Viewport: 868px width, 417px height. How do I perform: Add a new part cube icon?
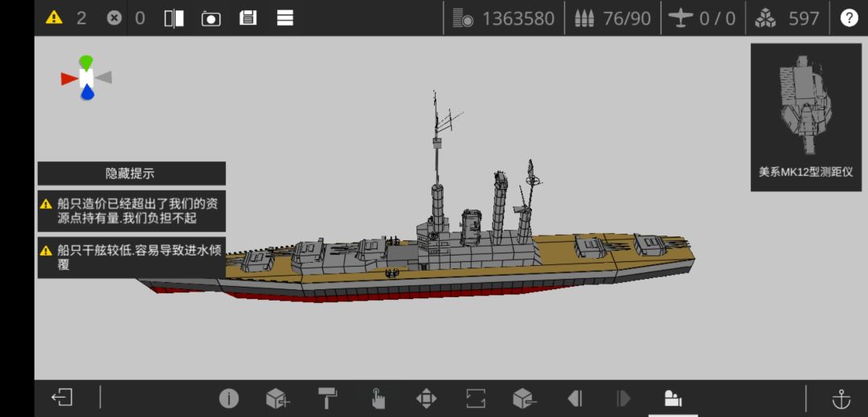tap(277, 399)
